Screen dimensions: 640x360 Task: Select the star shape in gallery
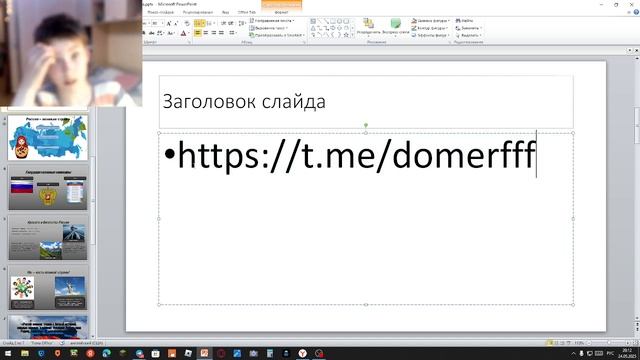click(x=346, y=35)
